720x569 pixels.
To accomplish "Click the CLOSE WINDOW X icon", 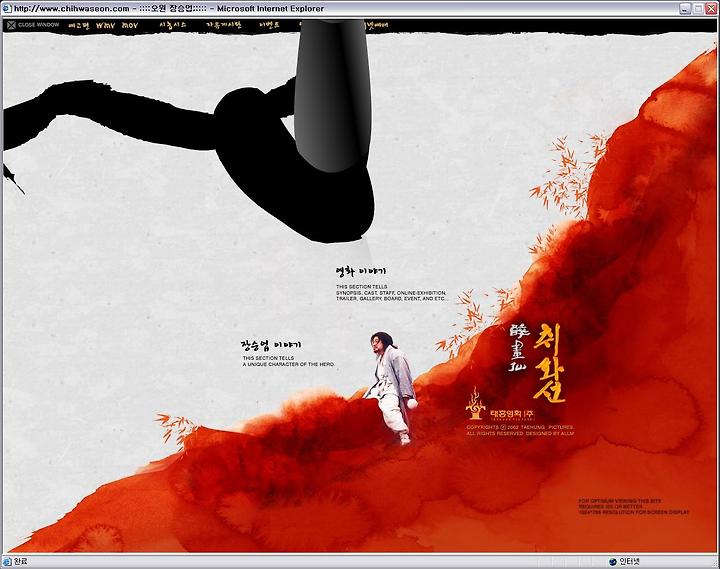I will click(11, 25).
